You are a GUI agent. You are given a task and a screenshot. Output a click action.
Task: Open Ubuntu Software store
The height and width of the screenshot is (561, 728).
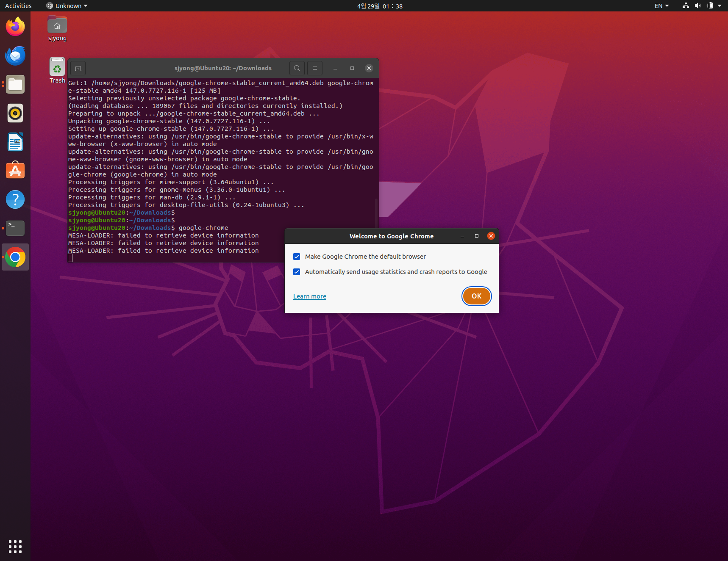pos(15,171)
